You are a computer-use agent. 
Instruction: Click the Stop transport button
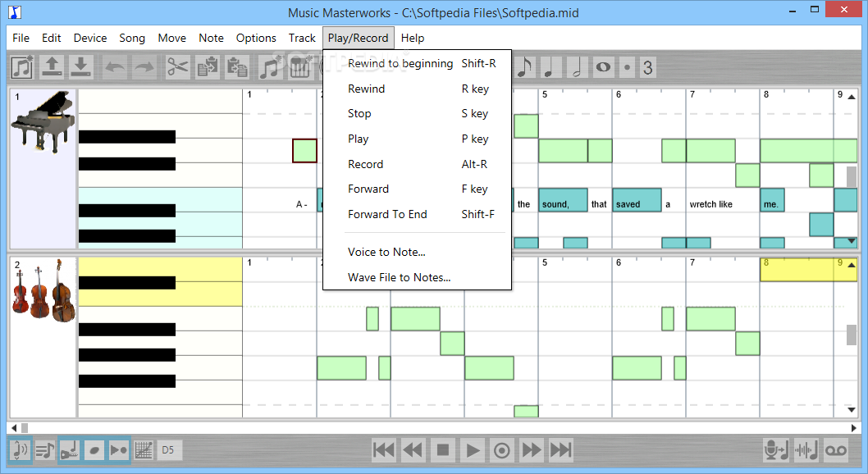[443, 450]
